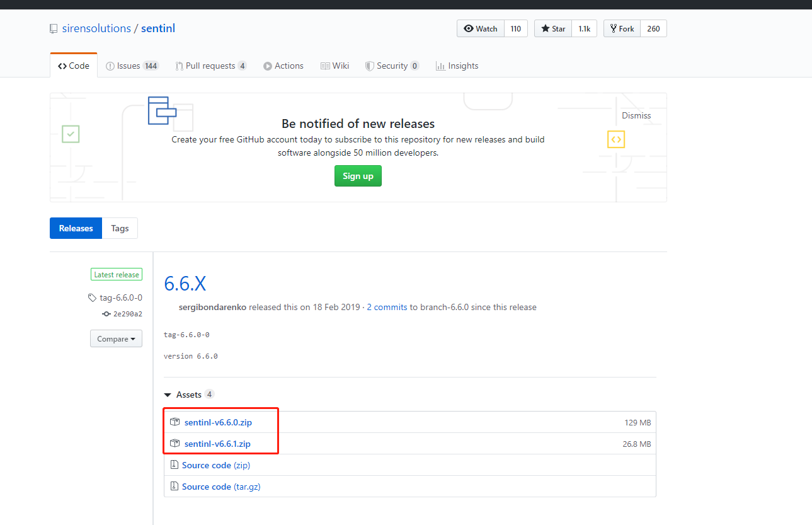Open the sirensolutions owner link

click(x=96, y=28)
